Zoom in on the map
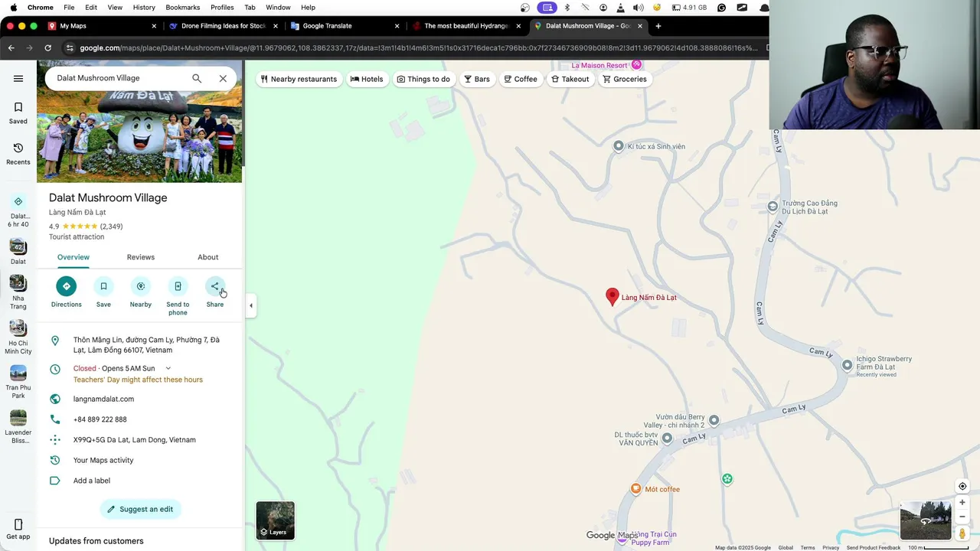 click(962, 503)
